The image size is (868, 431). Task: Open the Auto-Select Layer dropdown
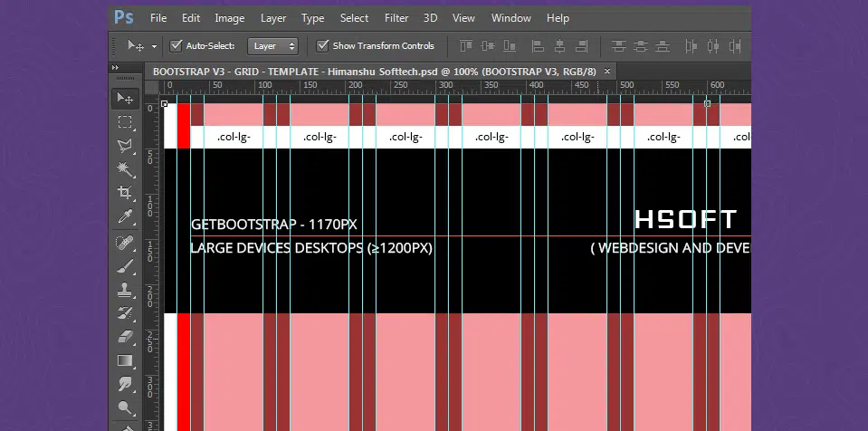(x=272, y=45)
